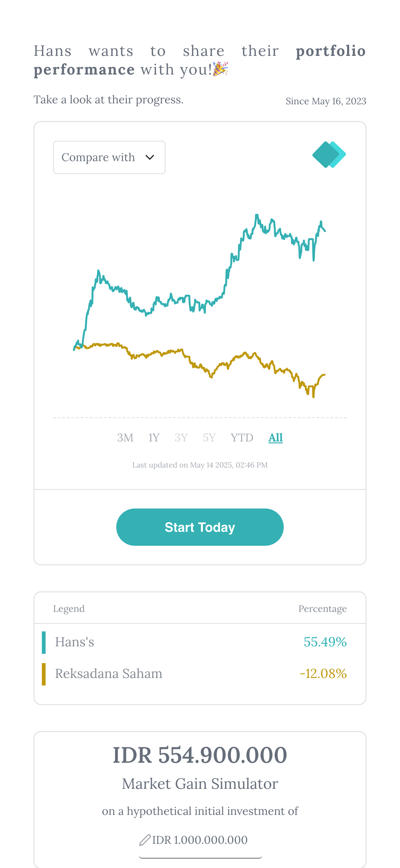Select the 3Y time range
The height and width of the screenshot is (868, 400).
pyautogui.click(x=181, y=437)
